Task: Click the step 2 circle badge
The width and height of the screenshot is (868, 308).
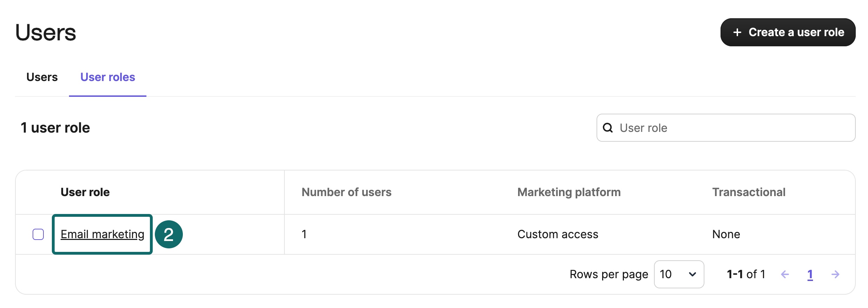Action: click(x=168, y=234)
